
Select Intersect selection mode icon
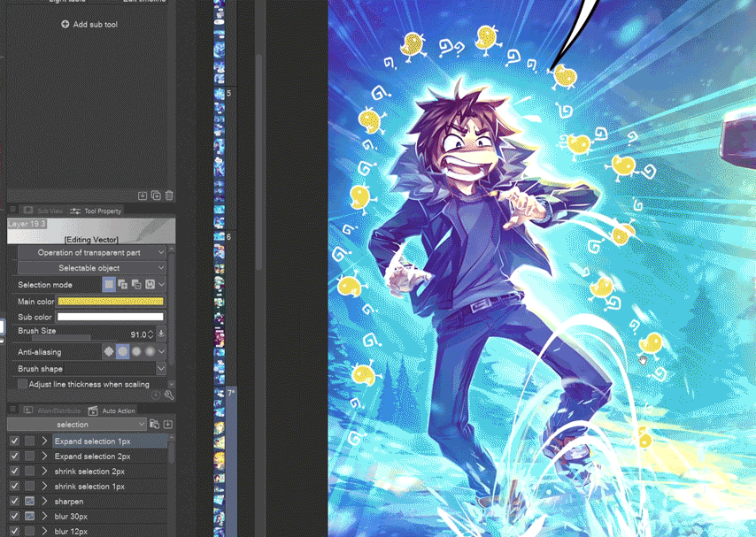tap(150, 285)
